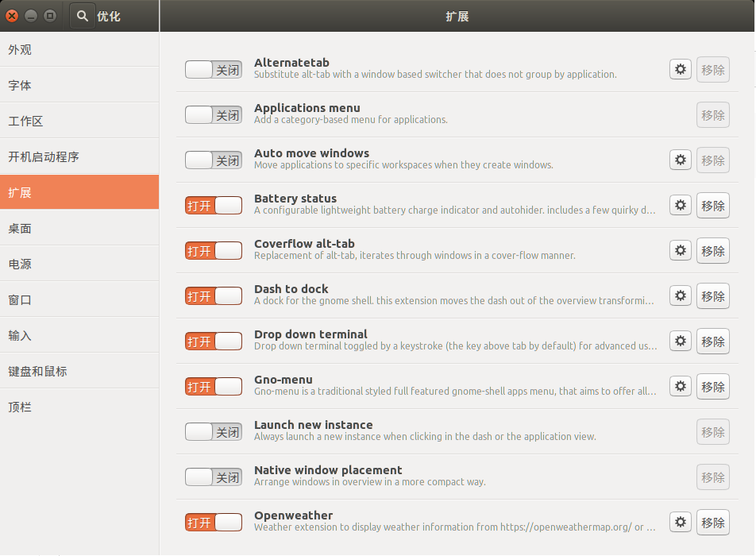Open Gno-menu settings gear

coord(681,386)
